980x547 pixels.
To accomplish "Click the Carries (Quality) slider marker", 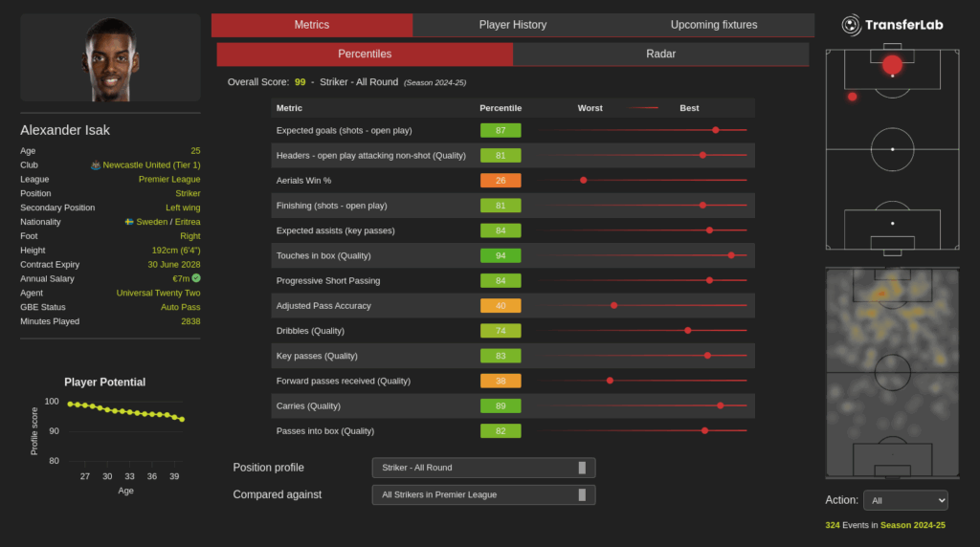I will pyautogui.click(x=721, y=405).
